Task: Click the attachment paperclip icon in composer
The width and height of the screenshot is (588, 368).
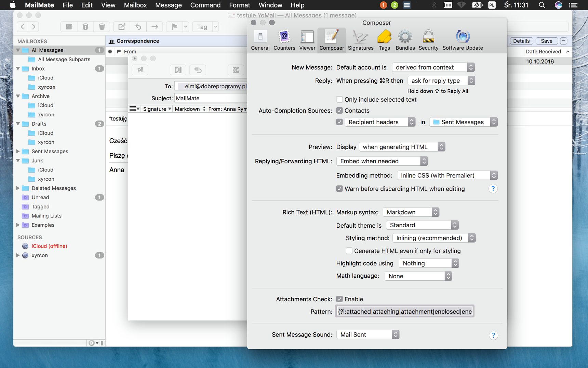Action: pyautogui.click(x=178, y=70)
